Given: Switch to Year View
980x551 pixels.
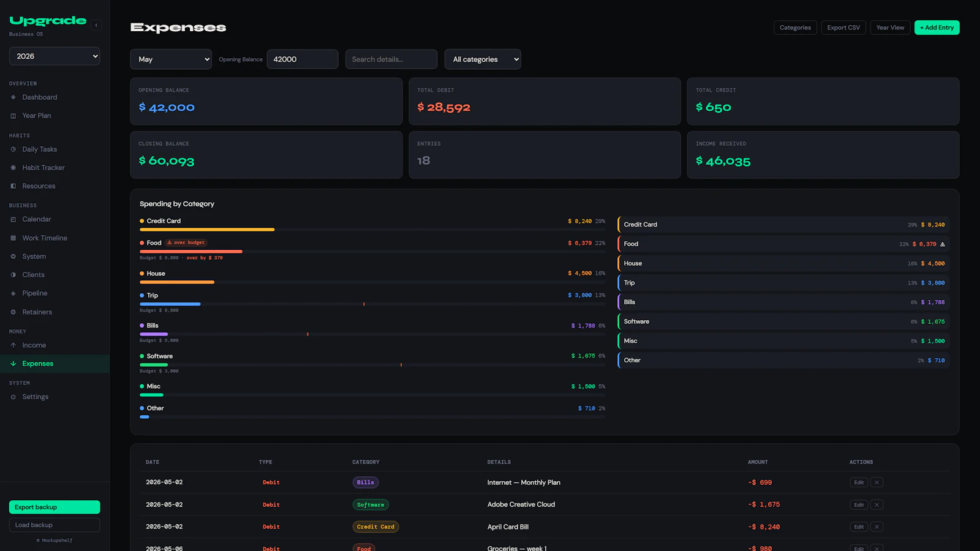Looking at the screenshot, I should click(x=890, y=28).
